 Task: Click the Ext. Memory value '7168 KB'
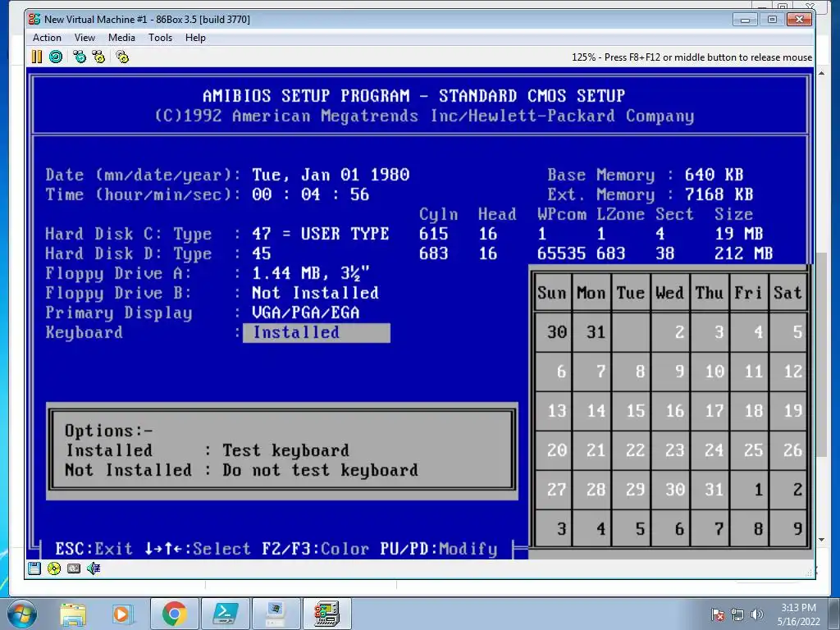719,194
